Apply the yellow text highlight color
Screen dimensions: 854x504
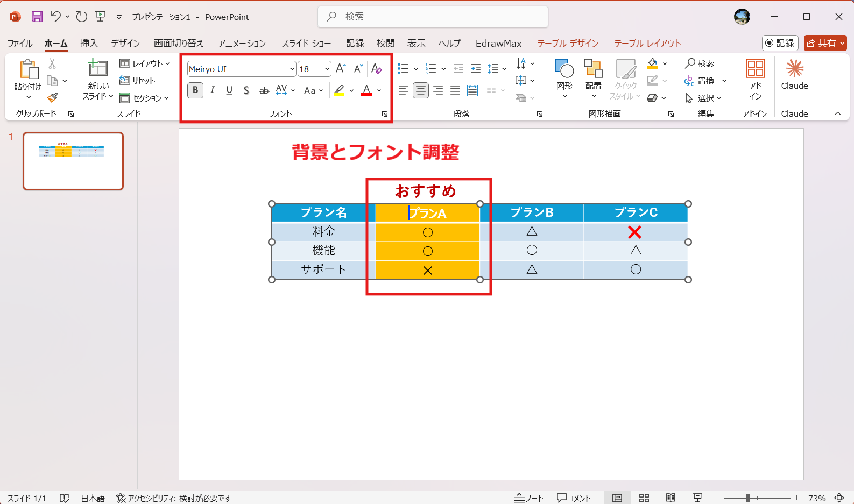[339, 90]
